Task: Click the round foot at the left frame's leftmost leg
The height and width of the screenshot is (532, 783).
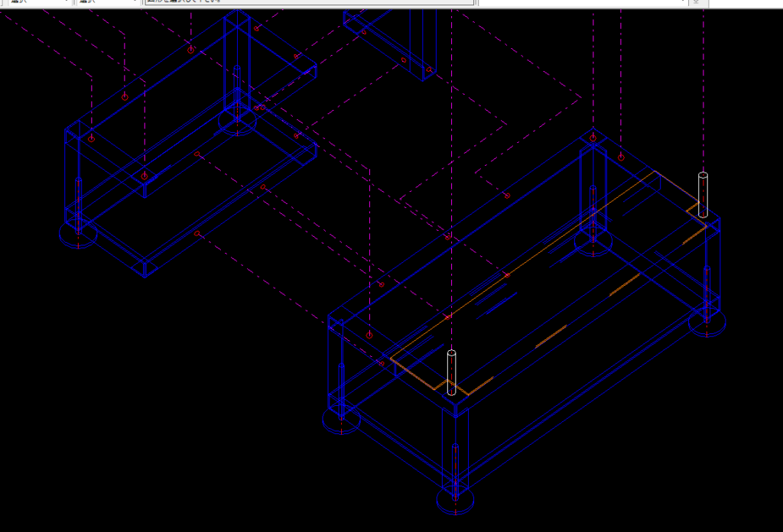Action: (78, 235)
